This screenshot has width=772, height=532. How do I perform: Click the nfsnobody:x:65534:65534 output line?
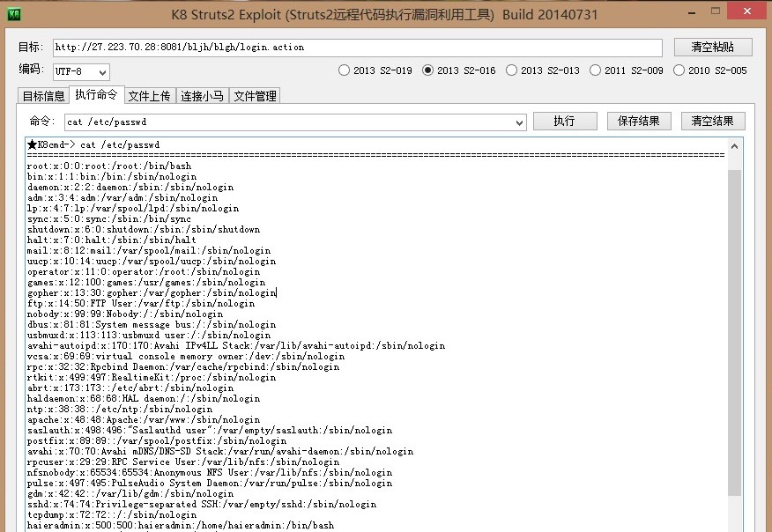pyautogui.click(x=210, y=472)
